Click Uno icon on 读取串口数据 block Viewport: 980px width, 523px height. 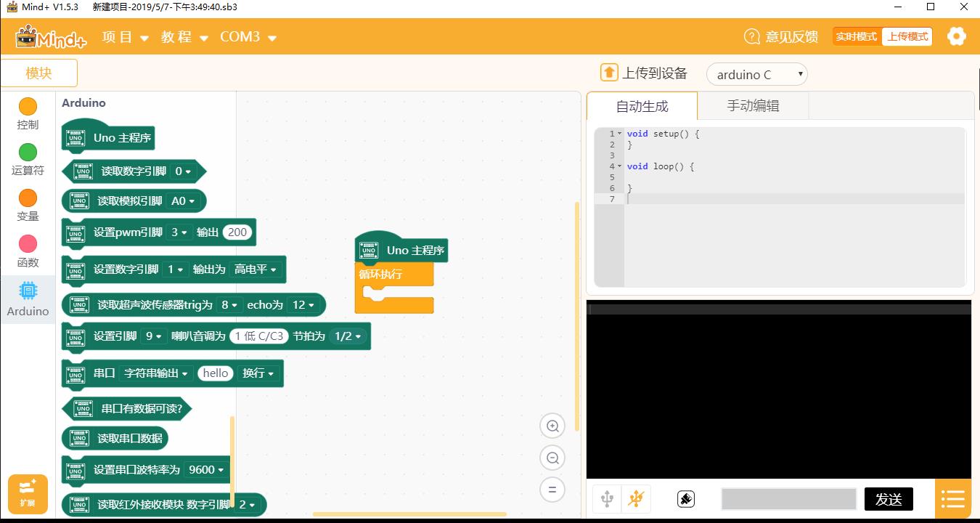(x=80, y=439)
